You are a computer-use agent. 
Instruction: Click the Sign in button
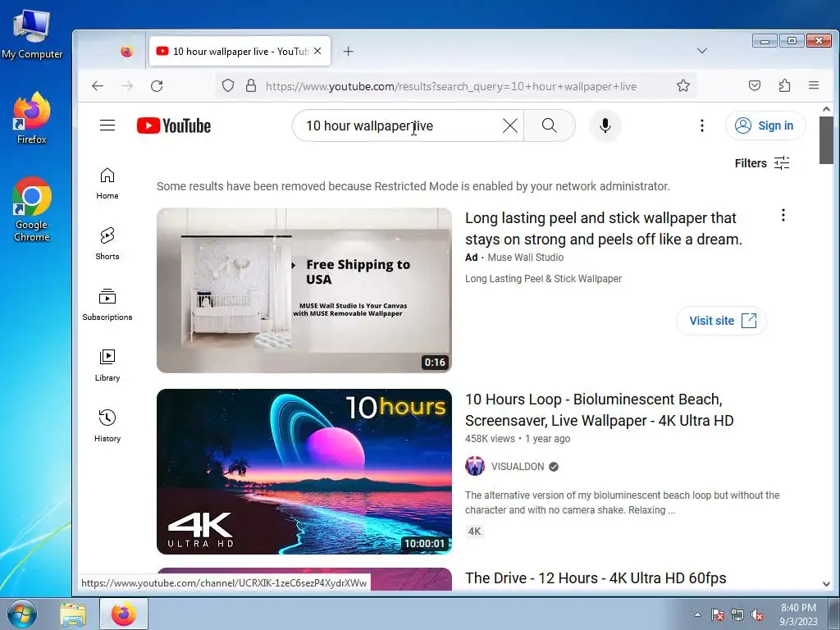point(765,126)
